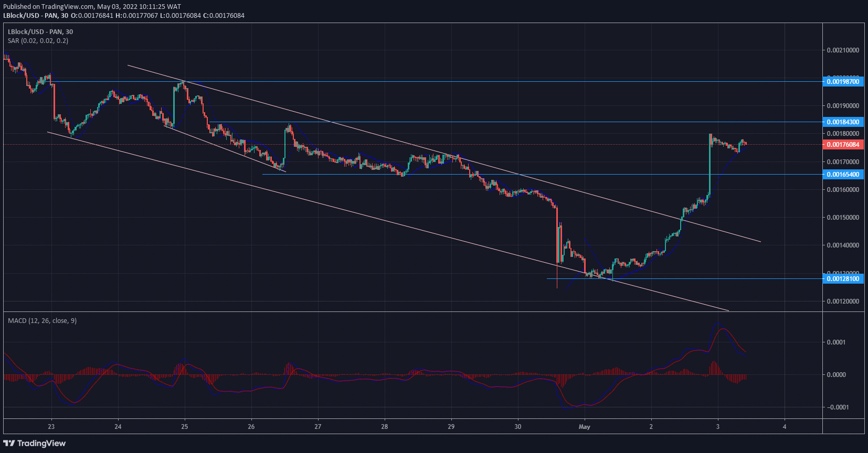Click the 0.00128100 price level label
868x453 pixels.
tap(843, 279)
